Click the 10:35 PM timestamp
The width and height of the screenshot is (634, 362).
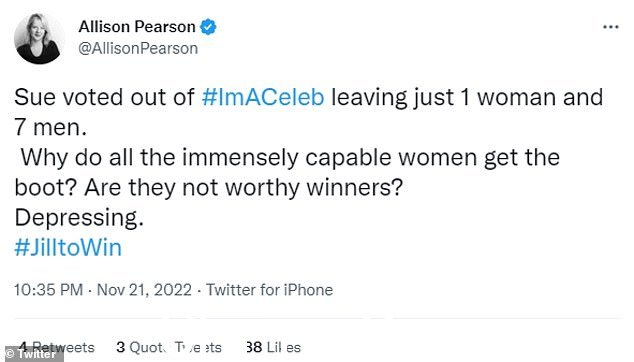[x=49, y=290]
